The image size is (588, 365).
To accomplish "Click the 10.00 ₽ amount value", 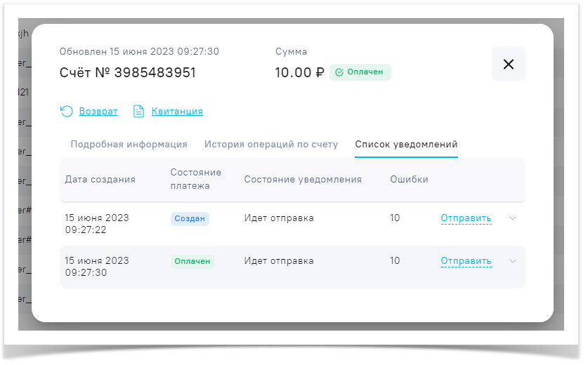I will point(299,72).
